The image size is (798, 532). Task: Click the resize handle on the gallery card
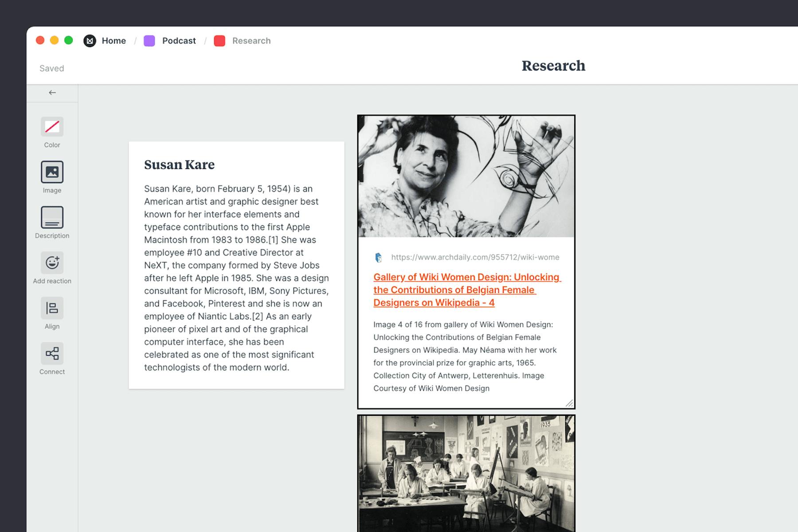(x=569, y=403)
